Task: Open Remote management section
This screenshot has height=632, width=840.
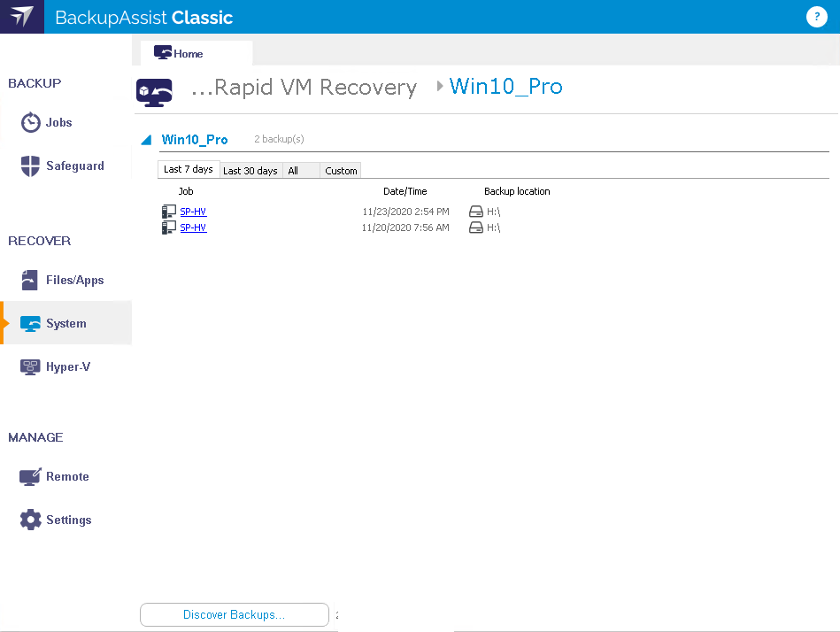Action: coord(67,477)
